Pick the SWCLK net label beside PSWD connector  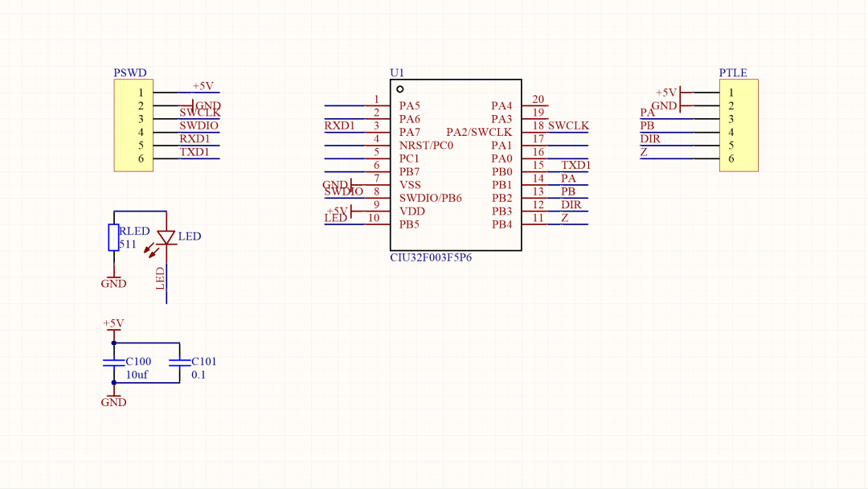click(x=200, y=113)
